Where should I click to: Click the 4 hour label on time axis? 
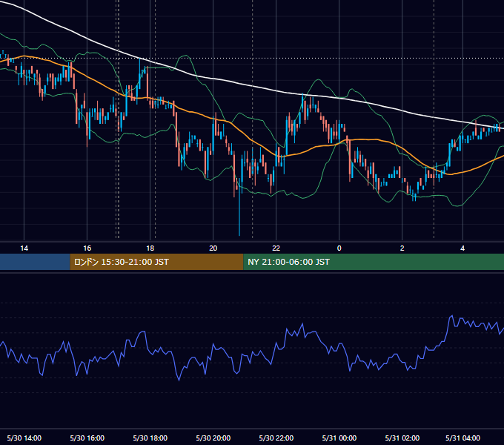[462, 248]
